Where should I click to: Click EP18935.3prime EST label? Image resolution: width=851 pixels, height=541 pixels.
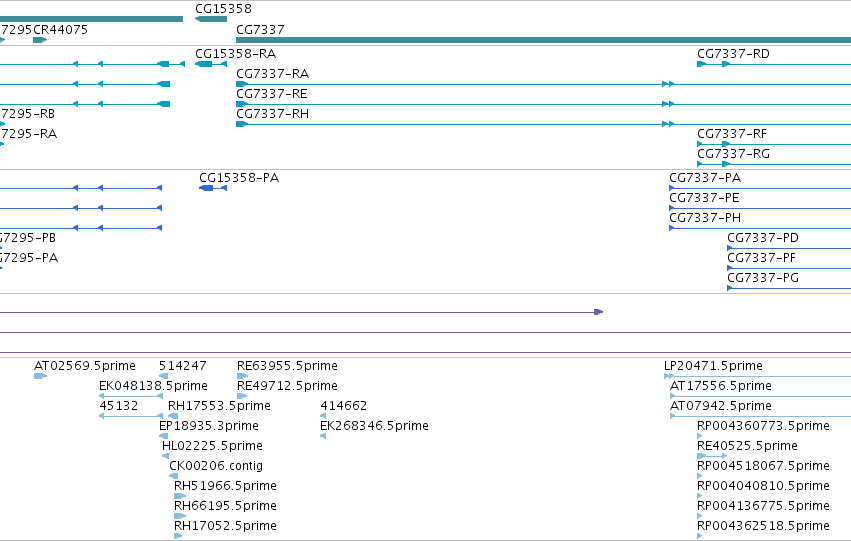208,426
